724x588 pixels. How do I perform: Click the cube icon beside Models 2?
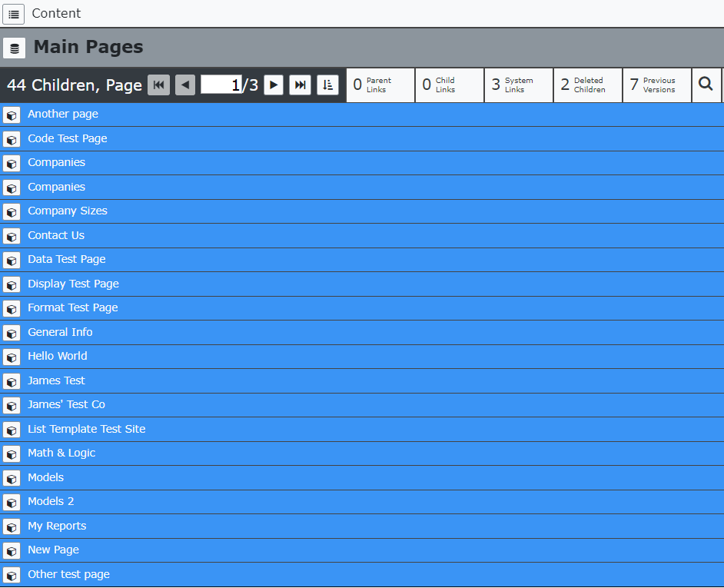click(x=12, y=503)
